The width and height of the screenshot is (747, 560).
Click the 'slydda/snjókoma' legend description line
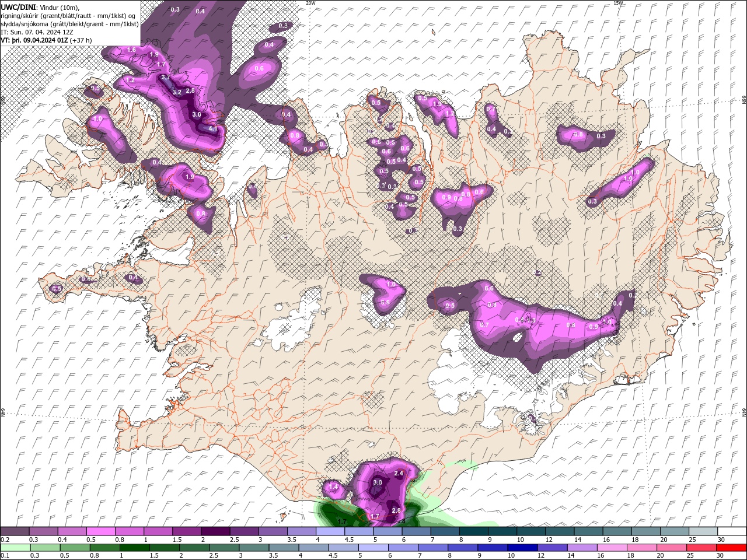(x=69, y=24)
